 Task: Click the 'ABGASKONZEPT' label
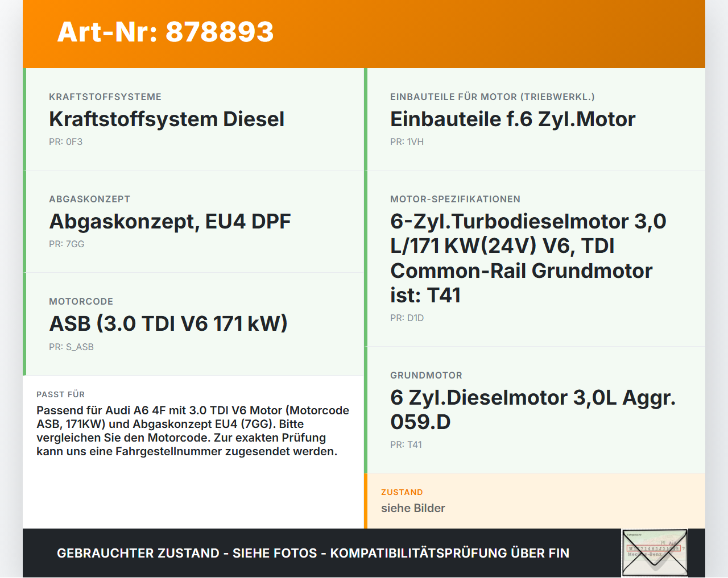[89, 199]
